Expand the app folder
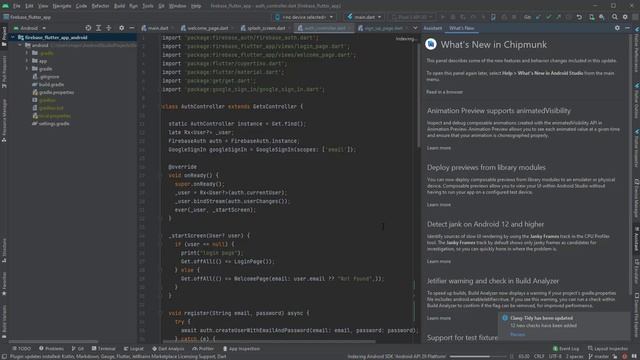 click(x=27, y=61)
